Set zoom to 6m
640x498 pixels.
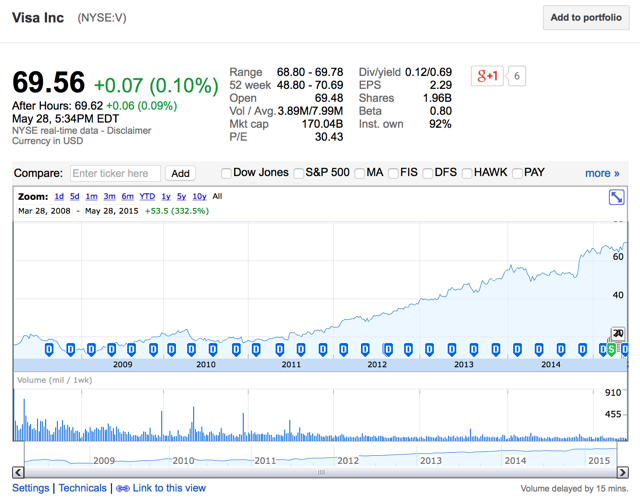tap(128, 196)
